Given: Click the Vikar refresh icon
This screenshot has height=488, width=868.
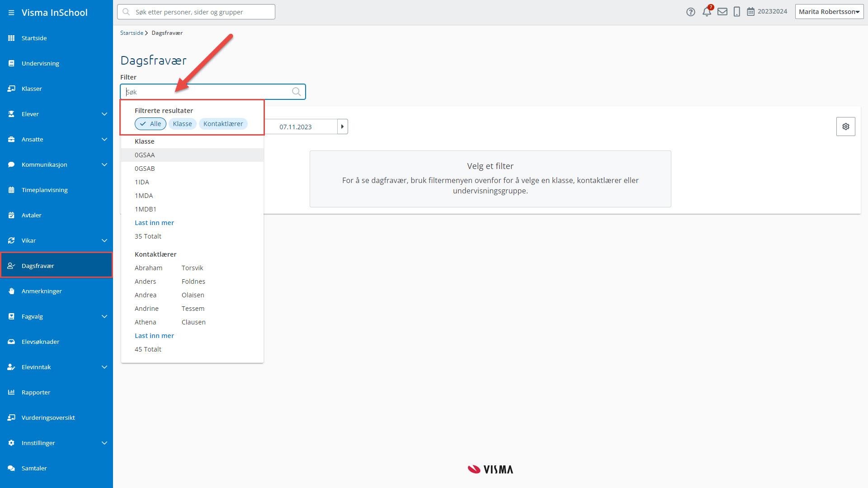Looking at the screenshot, I should coord(11,240).
